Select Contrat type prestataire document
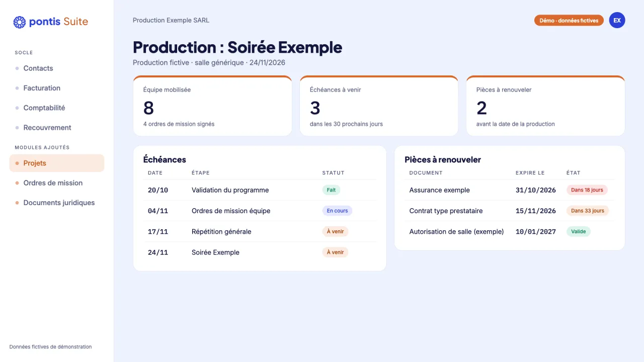Screen dimensions: 644x362 point(509,211)
